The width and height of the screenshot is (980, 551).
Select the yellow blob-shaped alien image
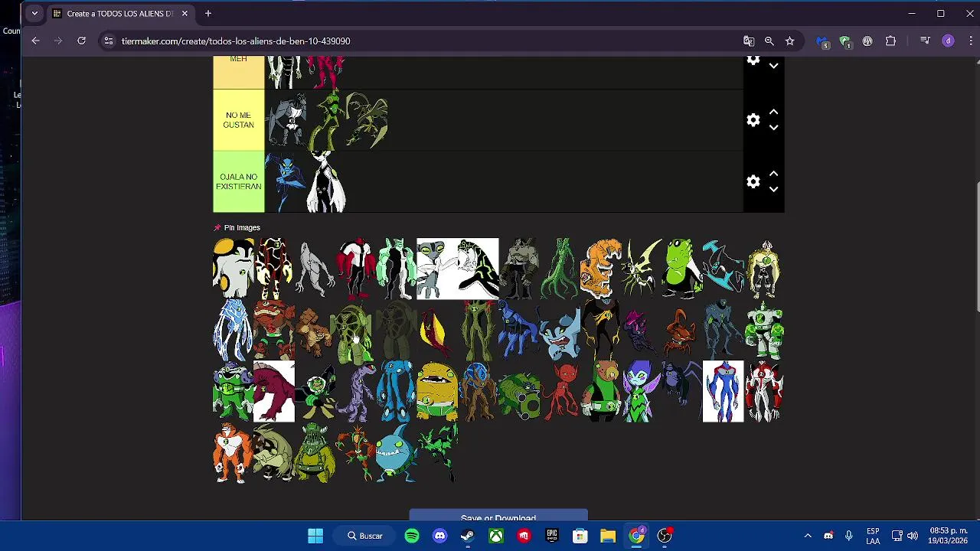(x=436, y=391)
